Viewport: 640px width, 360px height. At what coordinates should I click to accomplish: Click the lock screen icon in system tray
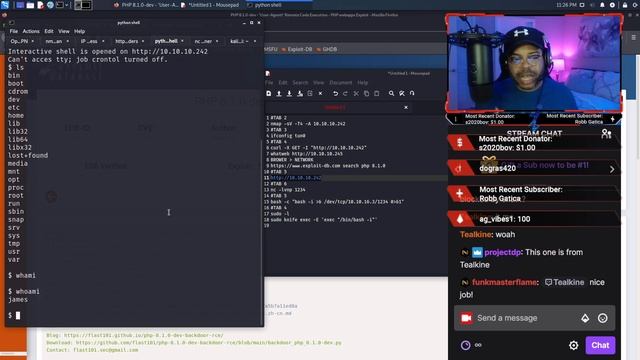624,5
